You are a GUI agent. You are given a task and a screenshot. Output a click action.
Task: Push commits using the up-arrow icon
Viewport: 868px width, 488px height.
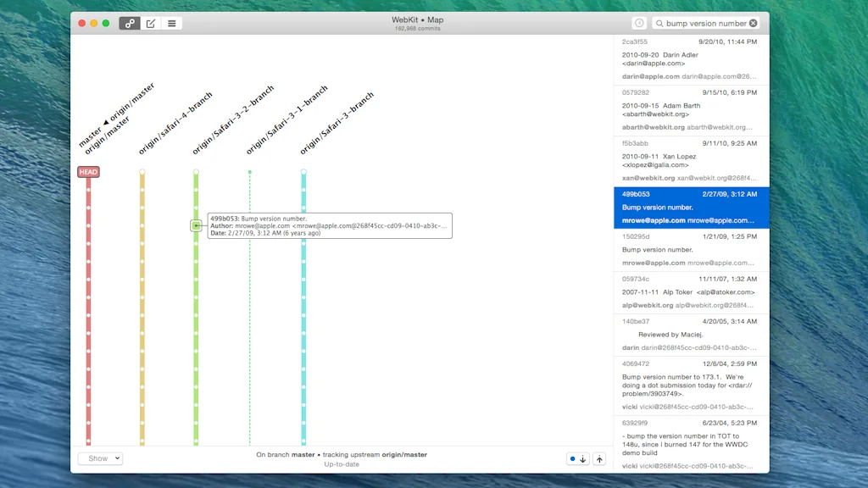[600, 458]
